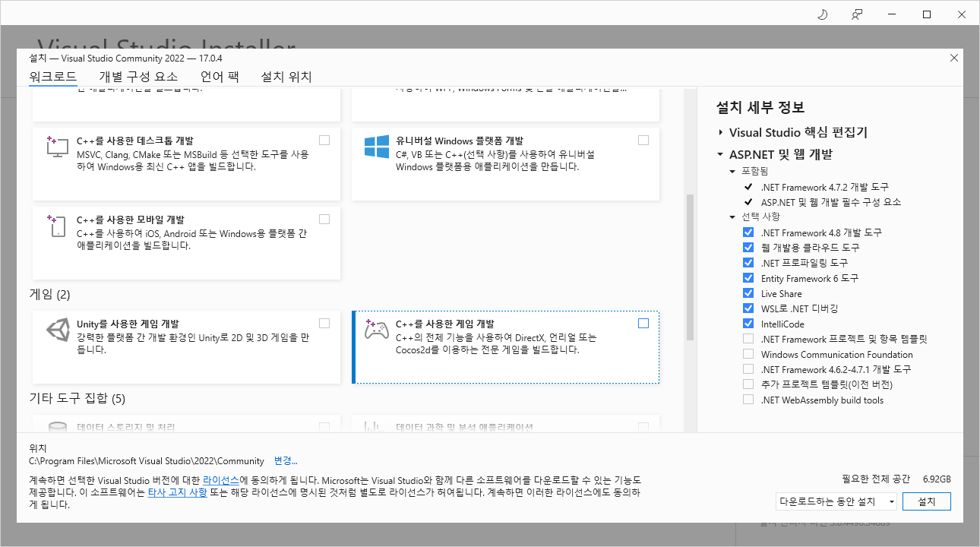The image size is (980, 547).
Task: Collapse the 포함됨 subsection
Action: (733, 172)
